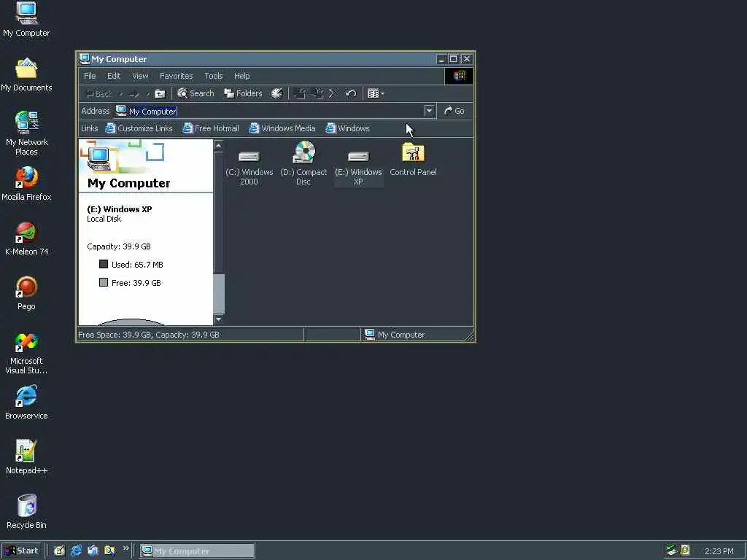Click the My Computer taskbar button
The image size is (747, 560).
(197, 551)
